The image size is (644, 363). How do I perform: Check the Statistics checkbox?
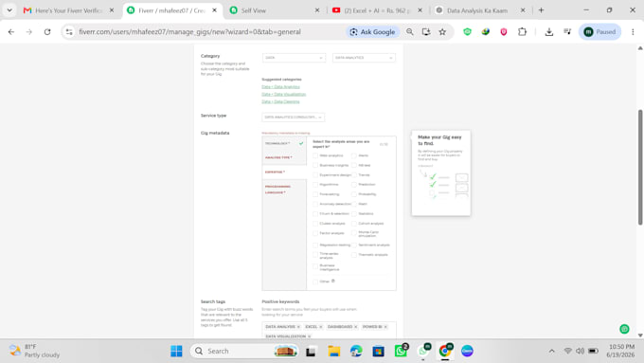tap(354, 214)
